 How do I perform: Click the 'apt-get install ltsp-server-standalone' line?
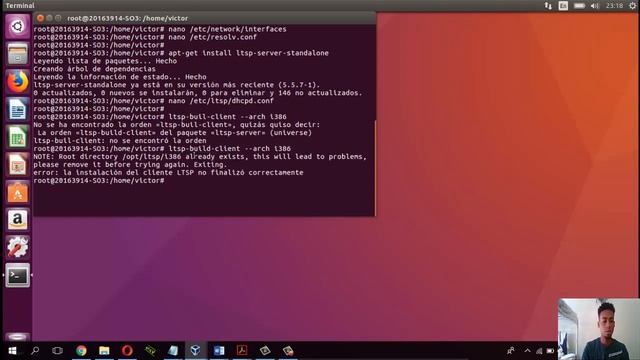click(x=181, y=53)
